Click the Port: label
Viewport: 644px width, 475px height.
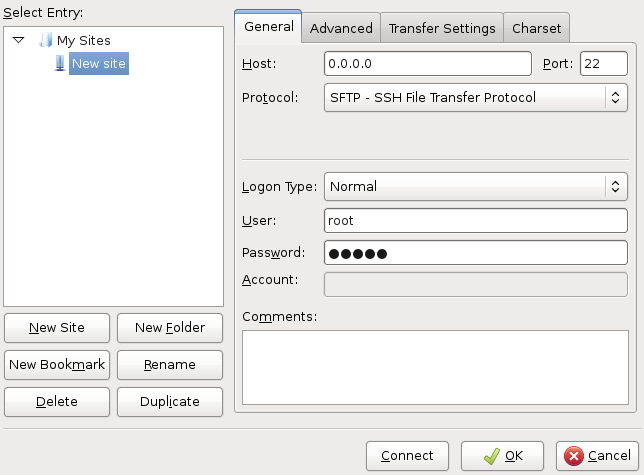(x=558, y=64)
